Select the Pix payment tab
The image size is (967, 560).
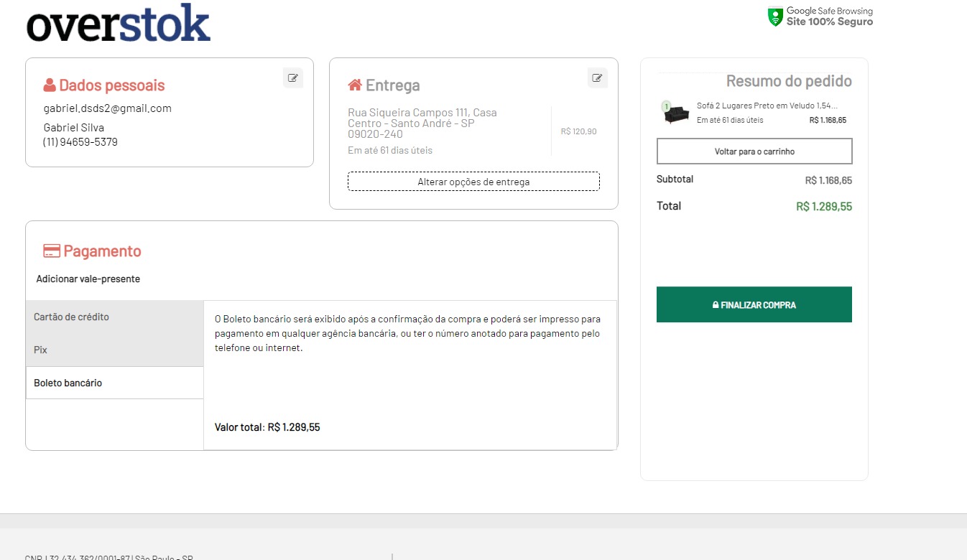[x=115, y=350]
